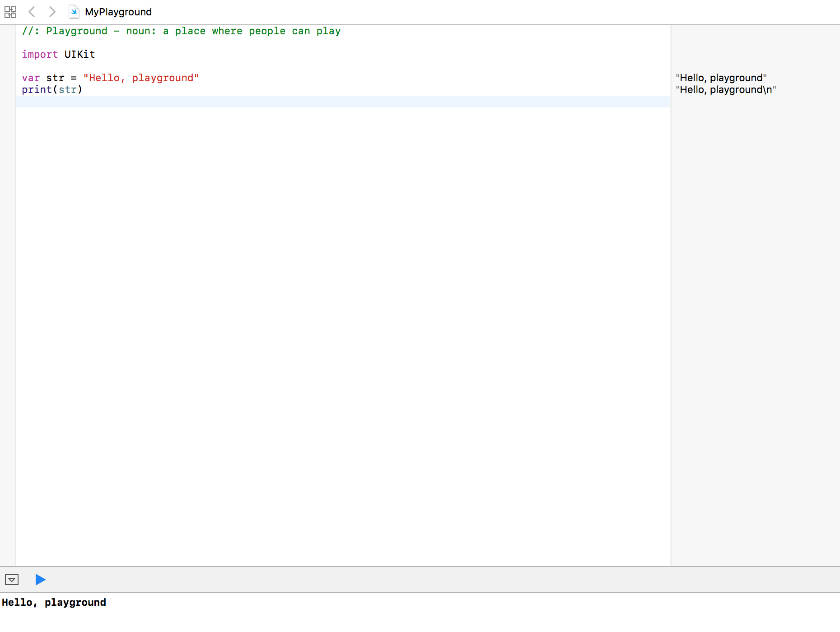Run the playground with the blue play button
The height and width of the screenshot is (632, 840).
[40, 579]
